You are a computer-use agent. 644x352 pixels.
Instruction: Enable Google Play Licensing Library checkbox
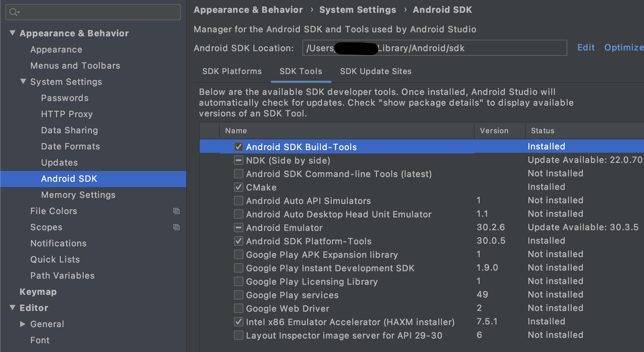[x=239, y=281]
